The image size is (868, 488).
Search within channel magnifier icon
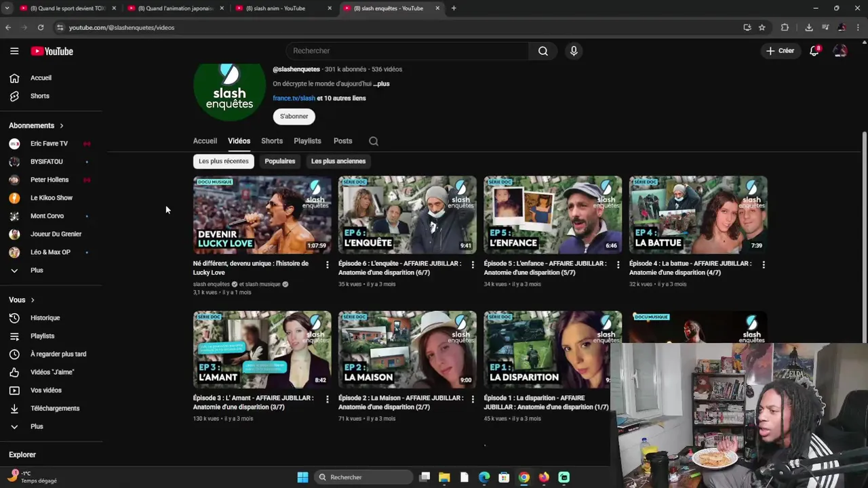point(374,141)
